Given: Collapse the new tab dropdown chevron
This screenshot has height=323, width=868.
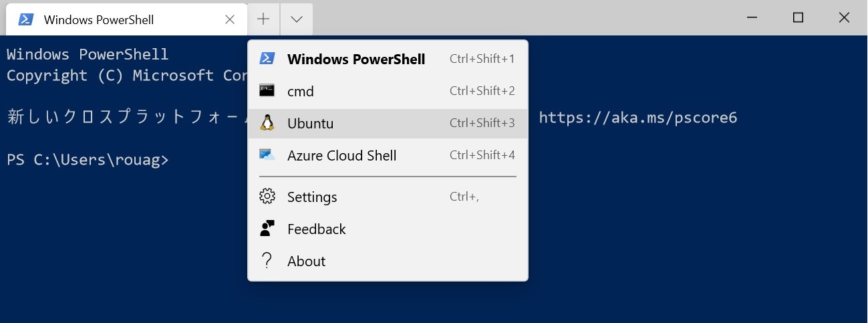Looking at the screenshot, I should [296, 19].
